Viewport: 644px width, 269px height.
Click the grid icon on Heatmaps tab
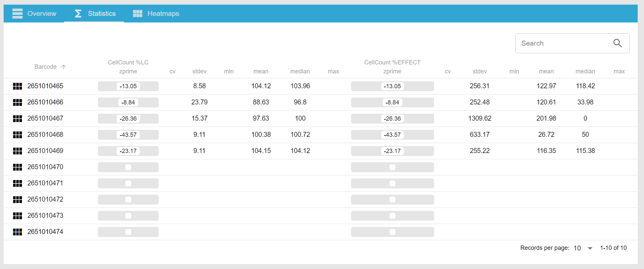[138, 14]
